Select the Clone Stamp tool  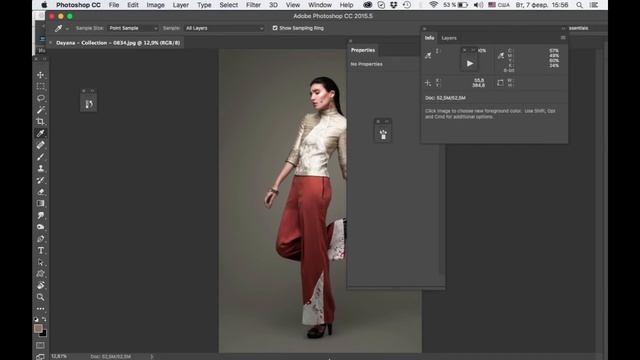coord(40,168)
